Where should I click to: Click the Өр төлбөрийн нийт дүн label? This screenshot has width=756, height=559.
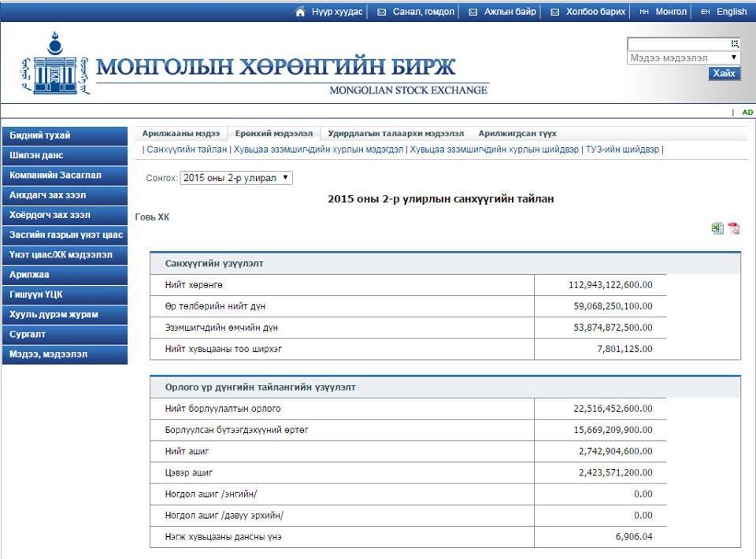coord(215,306)
